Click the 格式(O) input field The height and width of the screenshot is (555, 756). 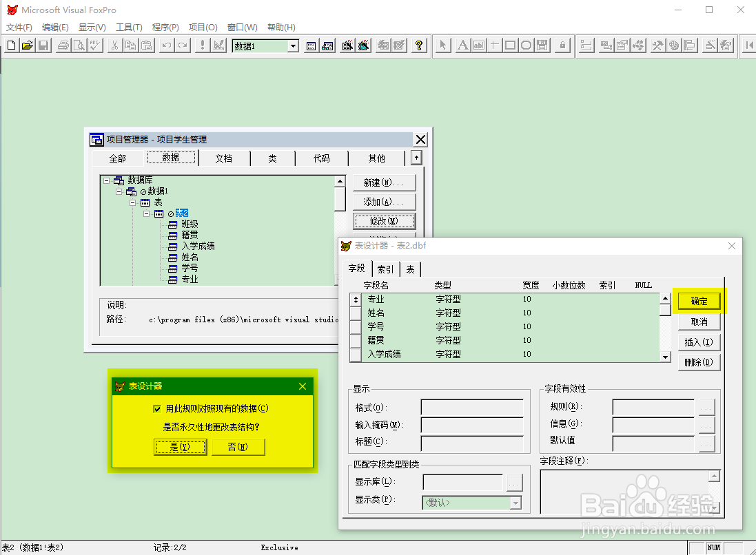pos(472,408)
